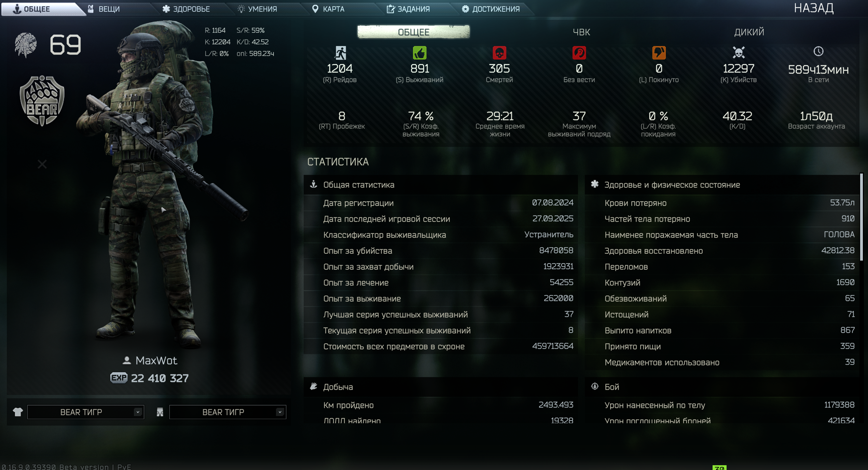Click the kills skull crossbones icon
Screen dimensions: 868x470
coord(738,53)
